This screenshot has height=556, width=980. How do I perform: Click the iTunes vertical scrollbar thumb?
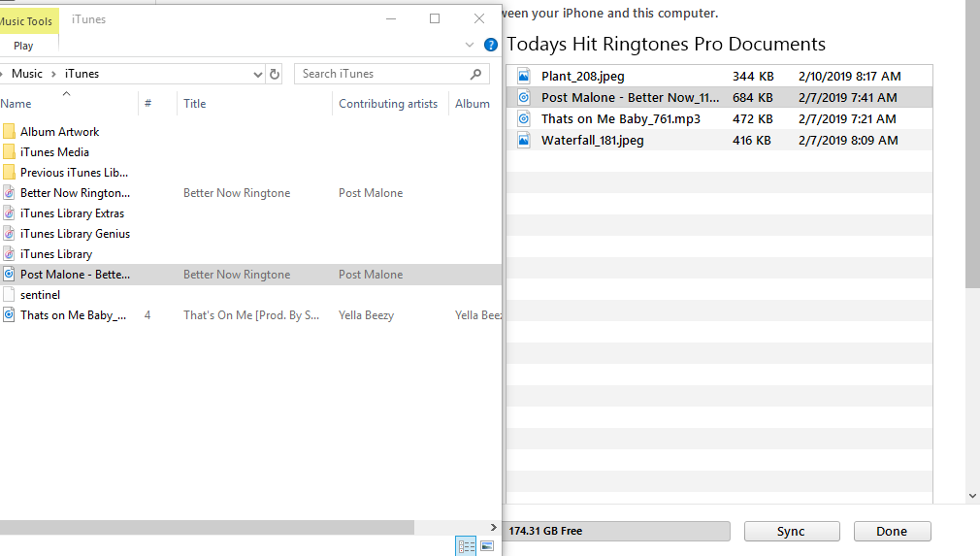972,144
